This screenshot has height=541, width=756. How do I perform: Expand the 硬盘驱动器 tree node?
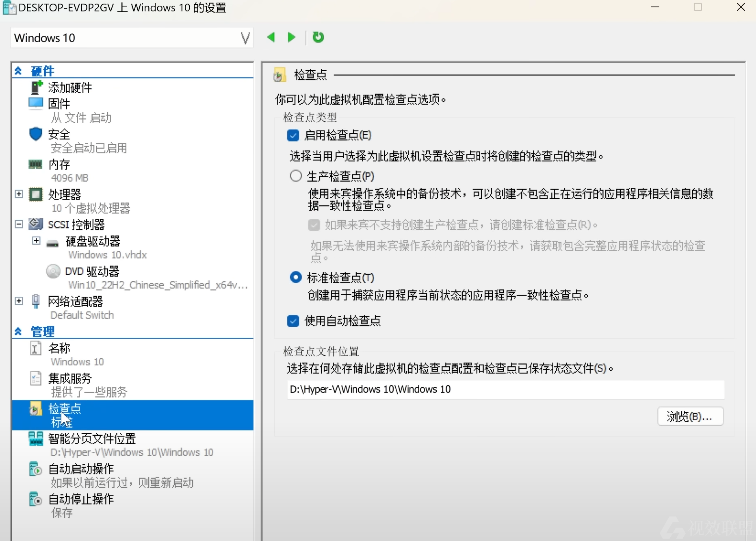tap(36, 241)
